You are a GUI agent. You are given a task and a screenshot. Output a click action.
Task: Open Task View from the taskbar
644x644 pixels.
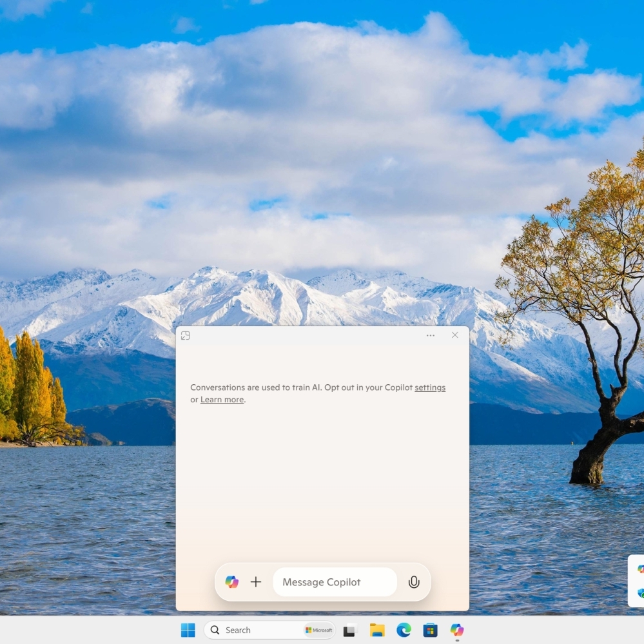pos(350,630)
